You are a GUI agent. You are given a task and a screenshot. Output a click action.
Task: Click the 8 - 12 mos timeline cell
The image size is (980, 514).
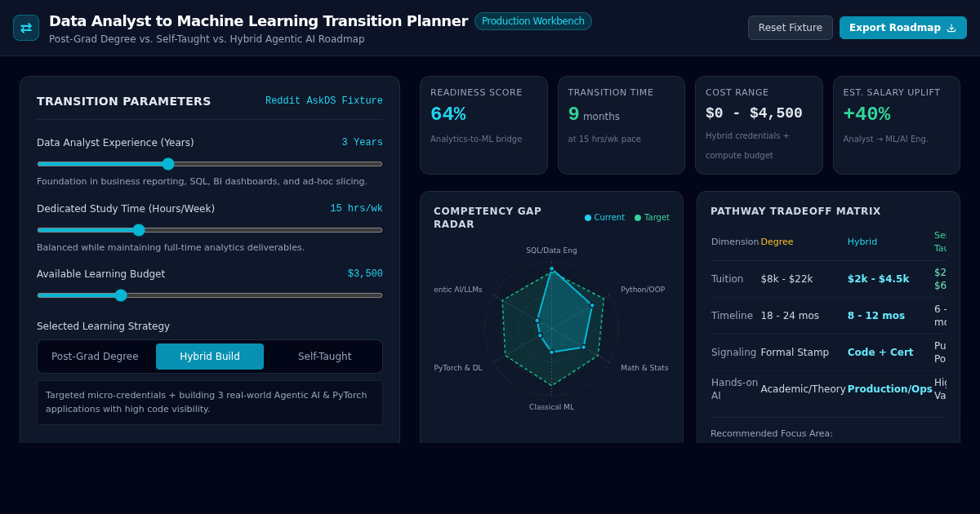click(x=875, y=316)
